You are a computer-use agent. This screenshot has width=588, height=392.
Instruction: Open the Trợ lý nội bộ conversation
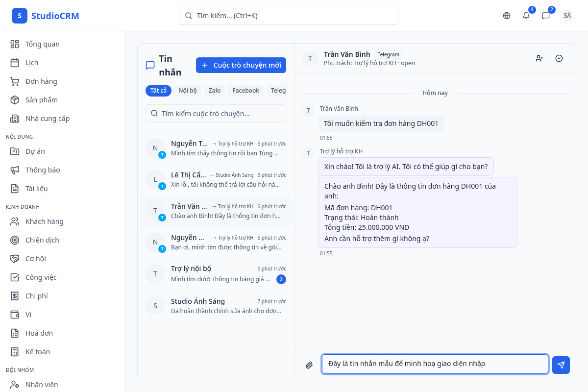click(216, 274)
